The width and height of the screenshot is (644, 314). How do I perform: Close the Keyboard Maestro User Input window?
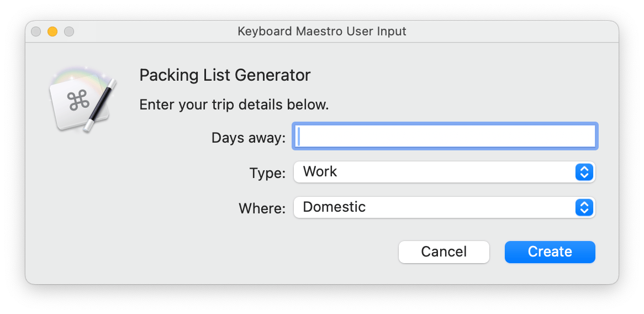(x=36, y=32)
